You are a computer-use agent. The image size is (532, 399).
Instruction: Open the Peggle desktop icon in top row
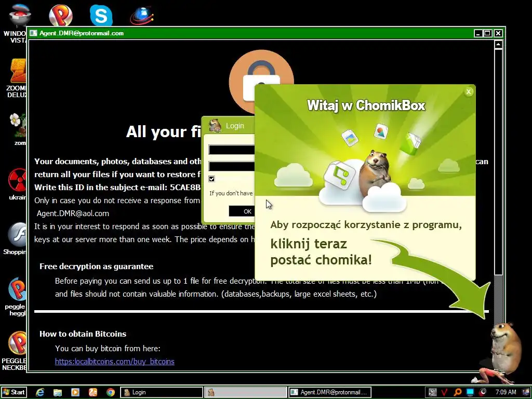(x=60, y=15)
